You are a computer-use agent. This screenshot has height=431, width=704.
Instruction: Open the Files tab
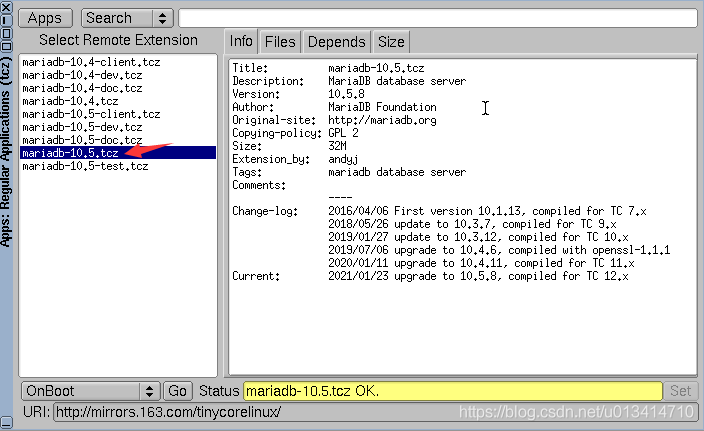point(280,41)
